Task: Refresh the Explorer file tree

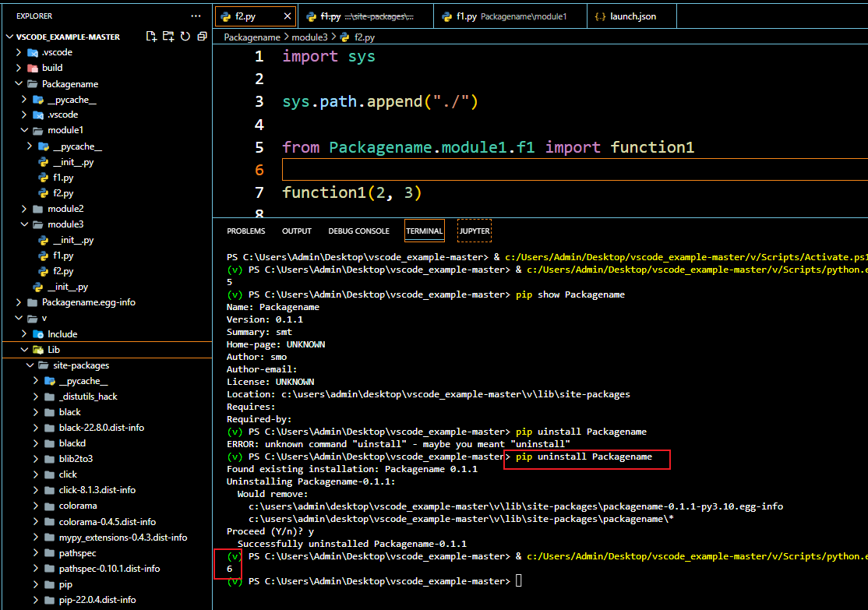Action: pyautogui.click(x=185, y=37)
